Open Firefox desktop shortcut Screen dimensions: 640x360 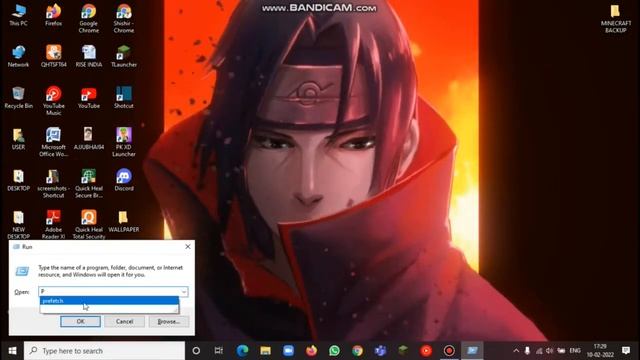pyautogui.click(x=53, y=15)
